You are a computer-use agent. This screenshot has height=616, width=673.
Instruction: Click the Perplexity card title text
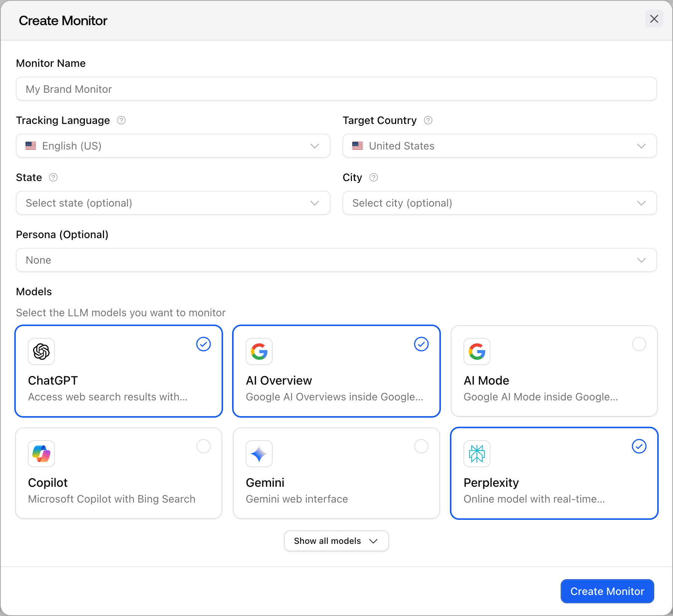tap(491, 483)
